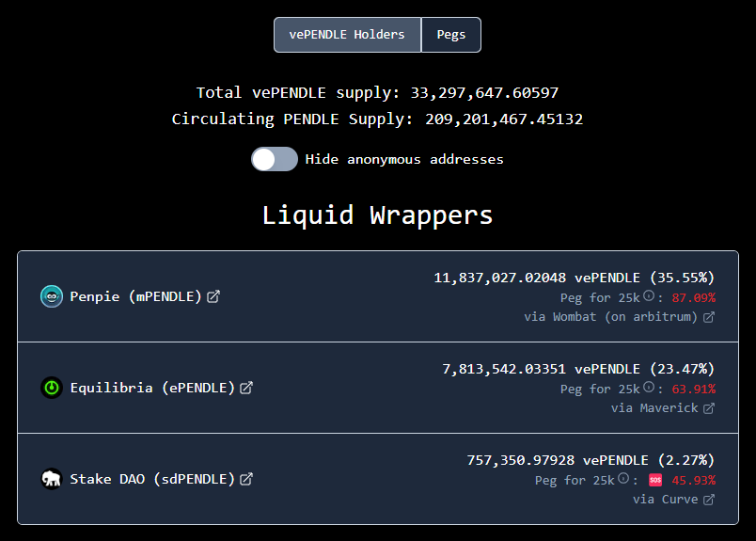Image resolution: width=756 pixels, height=541 pixels.
Task: Click the 87.09% peg value
Action: click(693, 297)
